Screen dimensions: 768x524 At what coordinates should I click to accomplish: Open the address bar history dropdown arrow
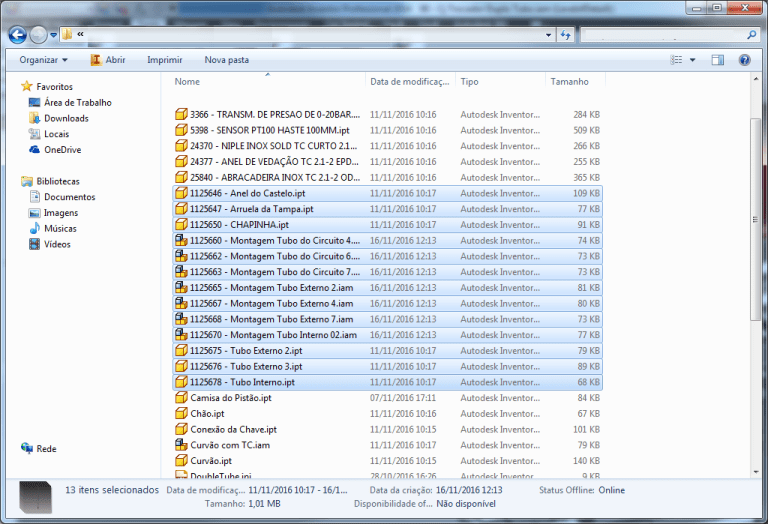[x=549, y=35]
